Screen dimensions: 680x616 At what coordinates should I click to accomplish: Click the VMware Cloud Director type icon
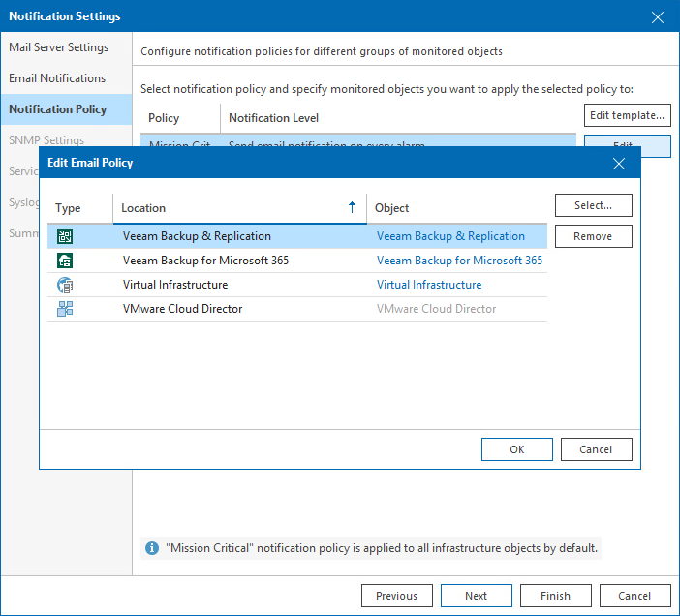point(65,309)
